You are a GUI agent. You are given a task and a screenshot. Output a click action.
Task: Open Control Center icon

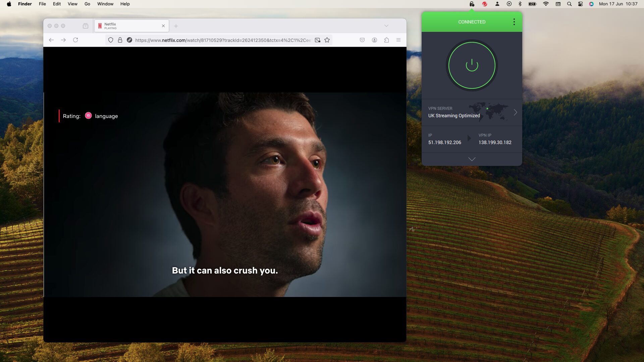580,4
